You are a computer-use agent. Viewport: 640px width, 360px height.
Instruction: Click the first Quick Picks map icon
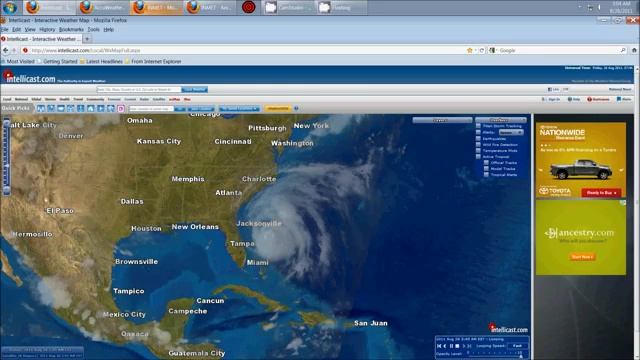pyautogui.click(x=41, y=109)
